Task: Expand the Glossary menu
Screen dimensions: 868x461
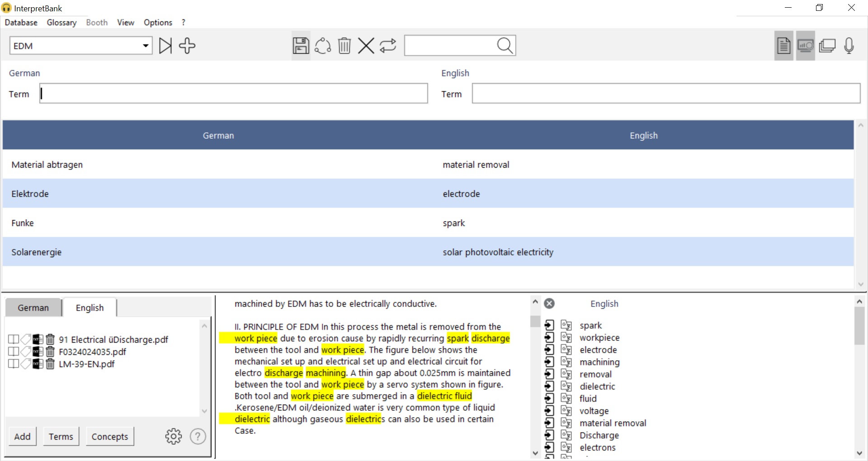Action: (x=61, y=23)
